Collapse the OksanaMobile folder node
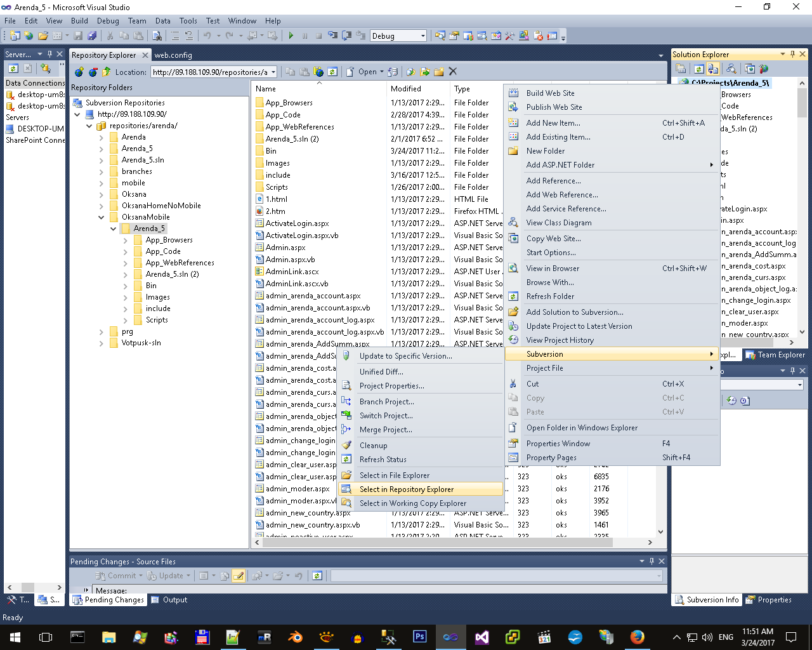The image size is (812, 650). (x=101, y=217)
